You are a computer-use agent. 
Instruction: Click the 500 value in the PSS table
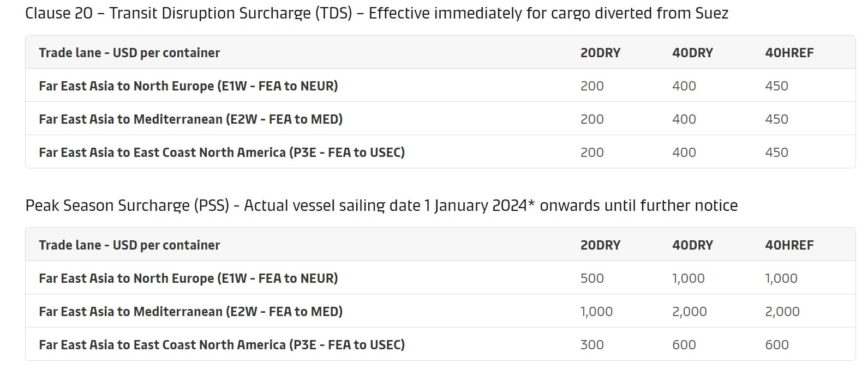coord(592,278)
